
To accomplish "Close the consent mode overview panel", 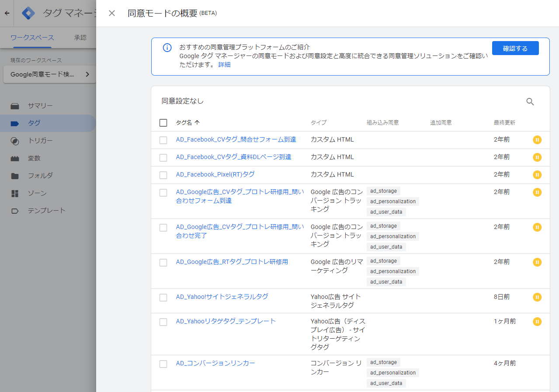I will (x=112, y=13).
